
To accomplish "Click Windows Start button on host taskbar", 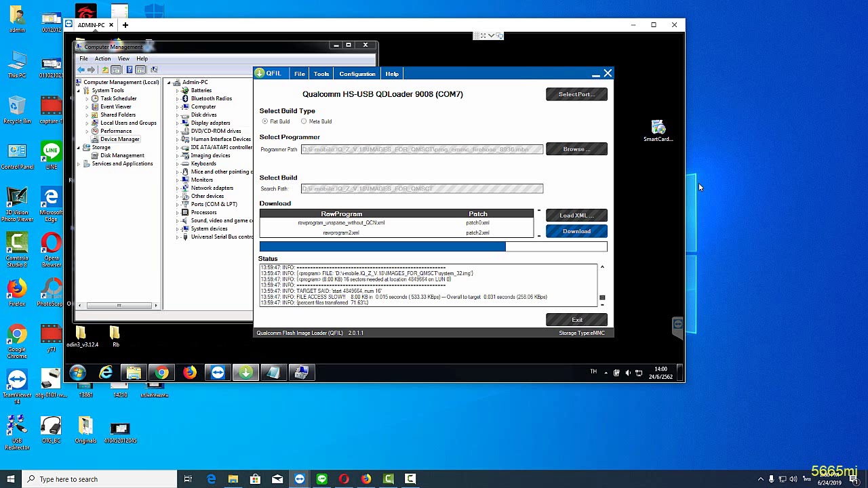I will click(10, 479).
